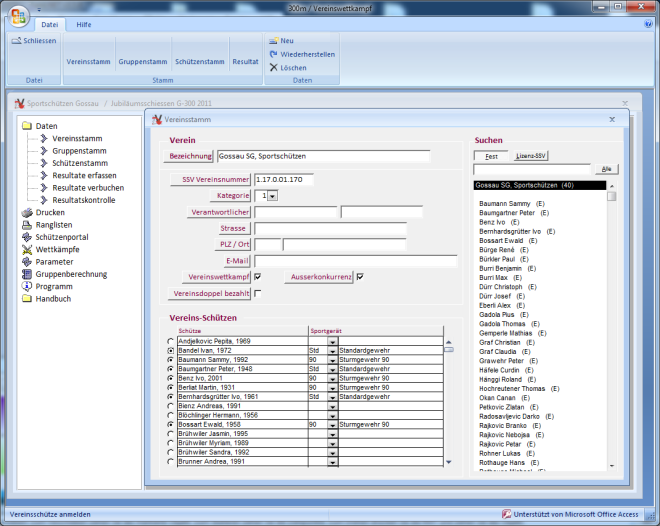Open the Gruppenberechnung calculator icon
The width and height of the screenshot is (660, 526).
click(28, 274)
